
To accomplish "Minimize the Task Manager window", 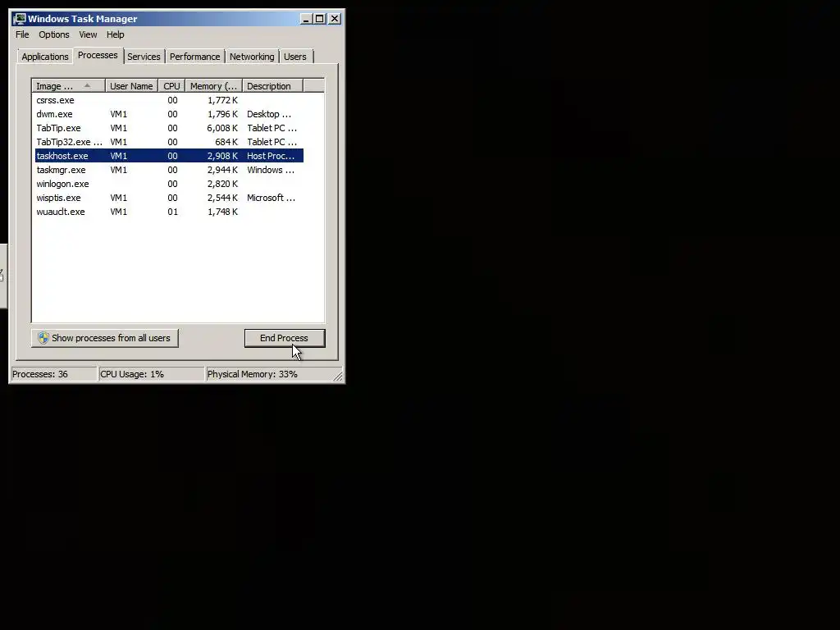I will 306,19.
